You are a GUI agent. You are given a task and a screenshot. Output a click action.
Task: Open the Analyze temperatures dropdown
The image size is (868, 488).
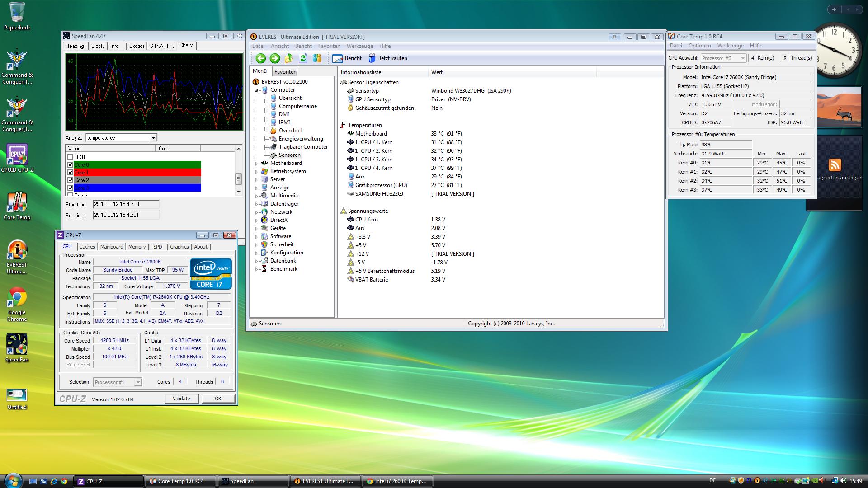point(153,138)
